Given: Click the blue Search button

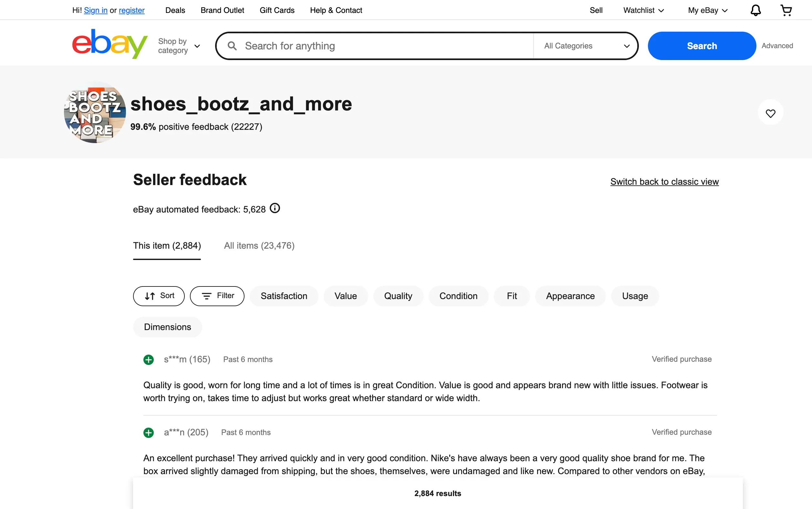Looking at the screenshot, I should tap(702, 46).
